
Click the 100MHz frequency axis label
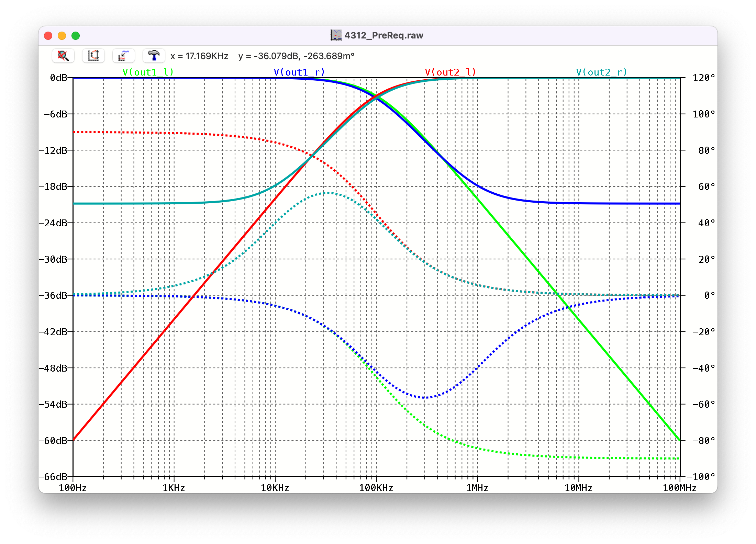click(680, 488)
